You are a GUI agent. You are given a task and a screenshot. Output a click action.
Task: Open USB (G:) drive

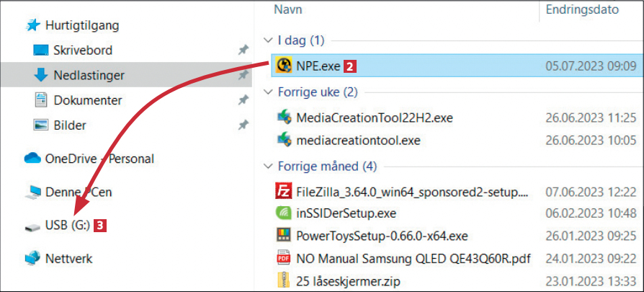(66, 226)
